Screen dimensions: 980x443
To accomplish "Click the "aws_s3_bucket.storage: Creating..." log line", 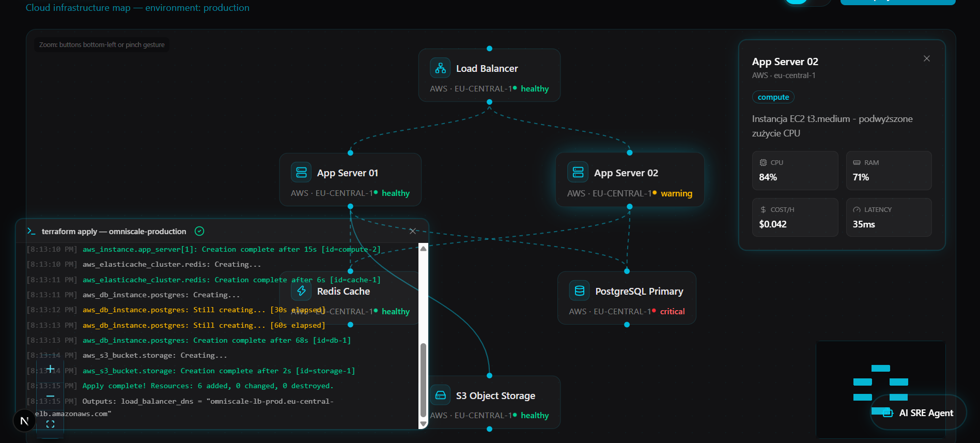I will click(x=154, y=355).
